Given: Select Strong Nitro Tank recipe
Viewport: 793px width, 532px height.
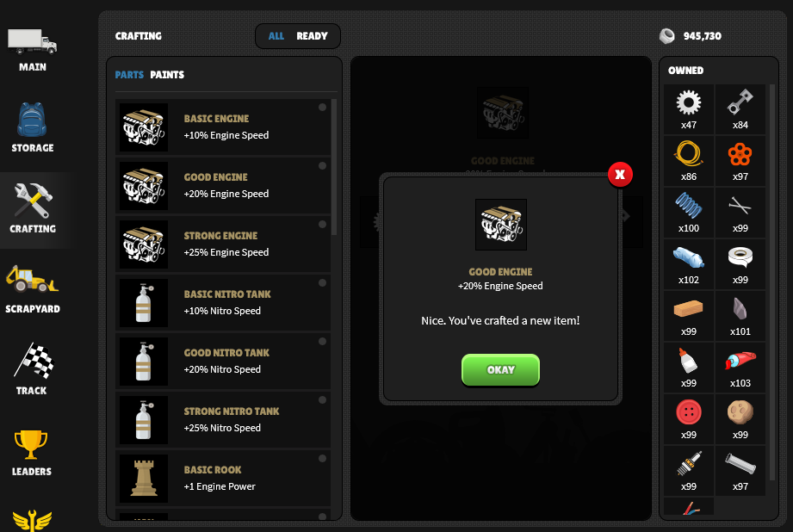Looking at the screenshot, I should tap(222, 420).
